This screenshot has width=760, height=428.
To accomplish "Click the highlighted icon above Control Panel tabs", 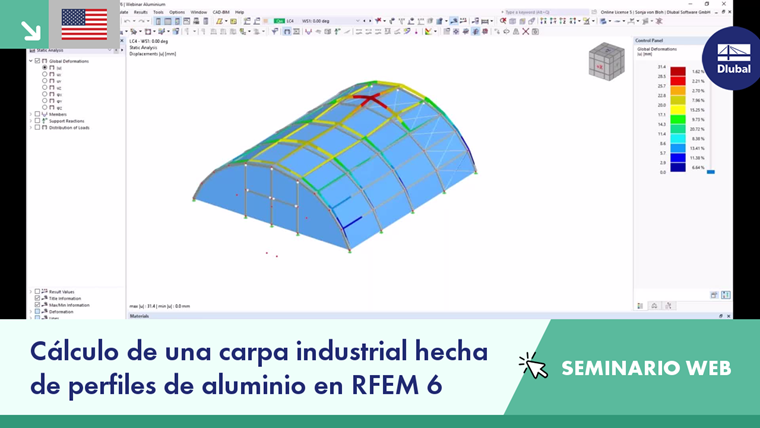I will point(726,295).
